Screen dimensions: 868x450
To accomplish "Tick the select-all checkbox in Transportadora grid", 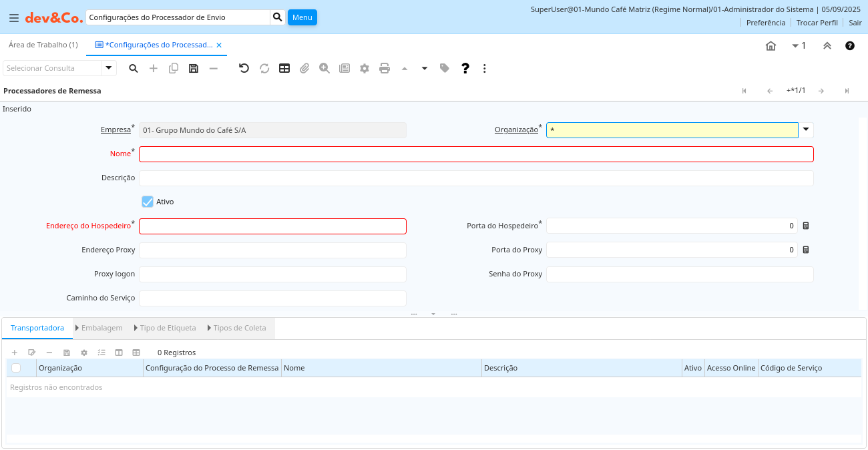I will click(x=16, y=368).
